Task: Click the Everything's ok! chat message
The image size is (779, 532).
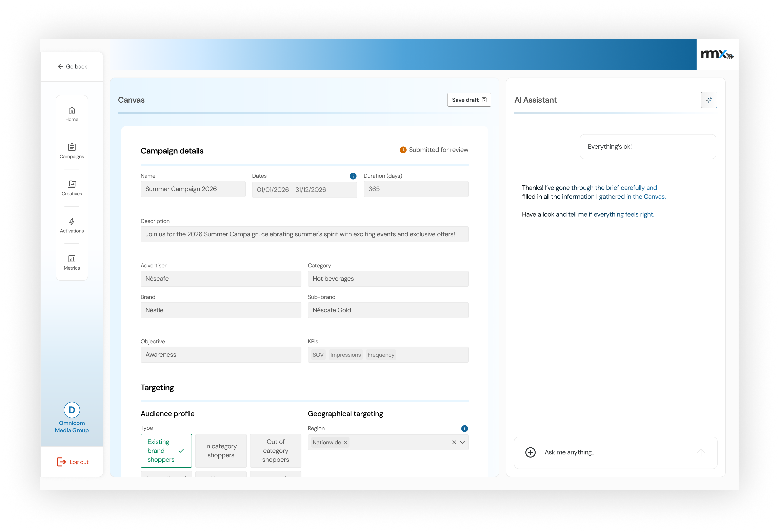Action: point(648,147)
